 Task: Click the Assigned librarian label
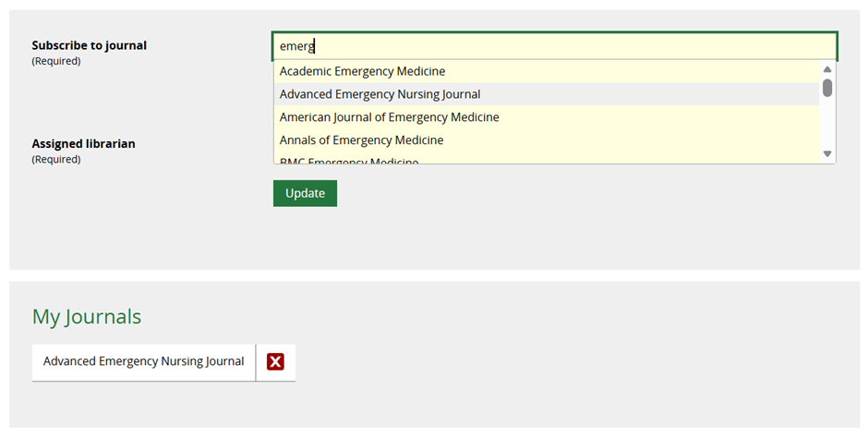[83, 144]
